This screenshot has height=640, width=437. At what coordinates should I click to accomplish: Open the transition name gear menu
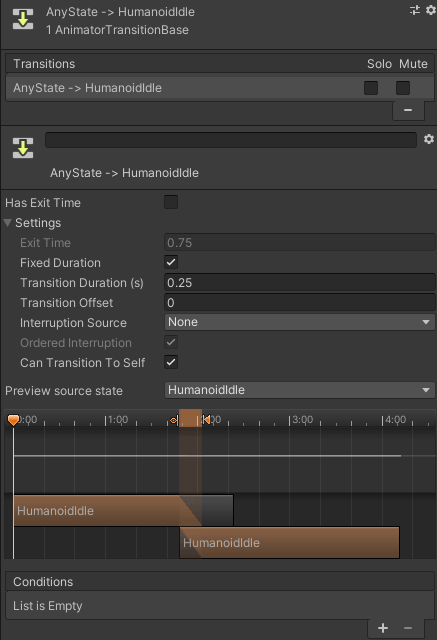coord(428,139)
